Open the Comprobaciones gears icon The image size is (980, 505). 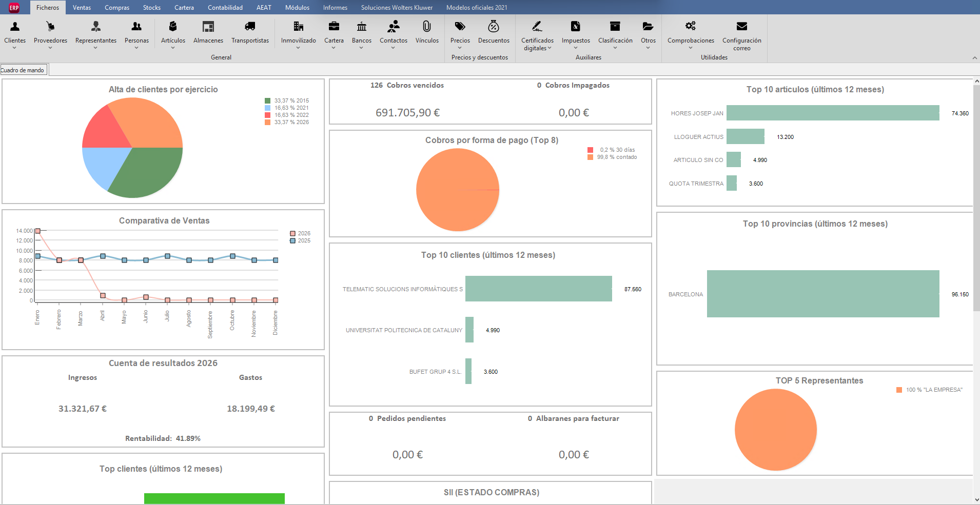tap(691, 27)
